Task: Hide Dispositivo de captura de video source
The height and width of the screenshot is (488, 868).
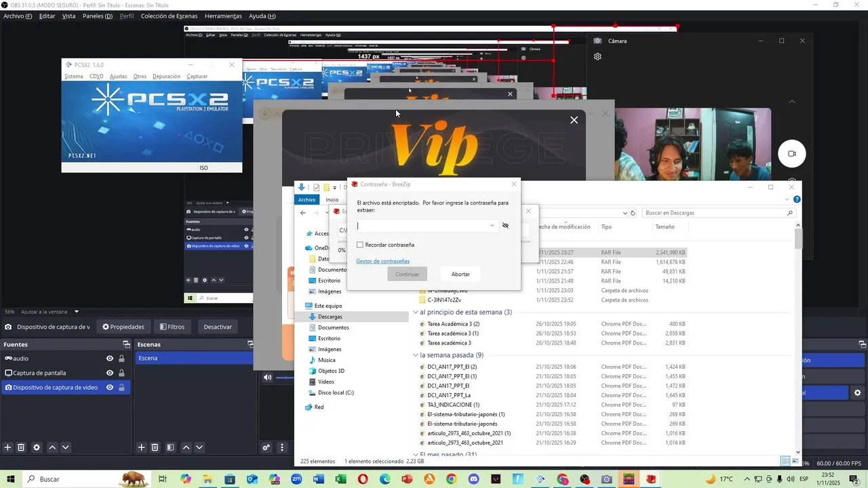Action: [x=110, y=388]
